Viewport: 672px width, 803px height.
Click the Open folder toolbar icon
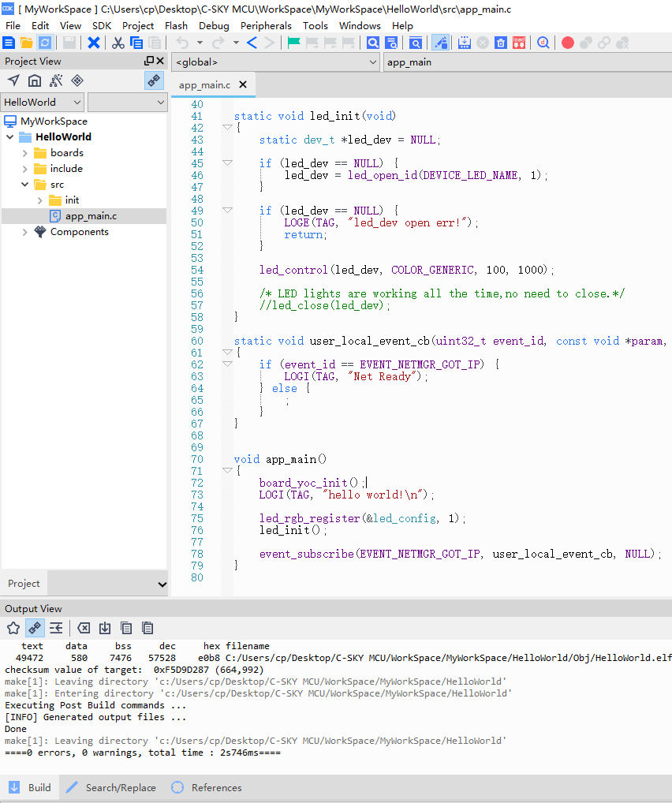click(x=27, y=43)
